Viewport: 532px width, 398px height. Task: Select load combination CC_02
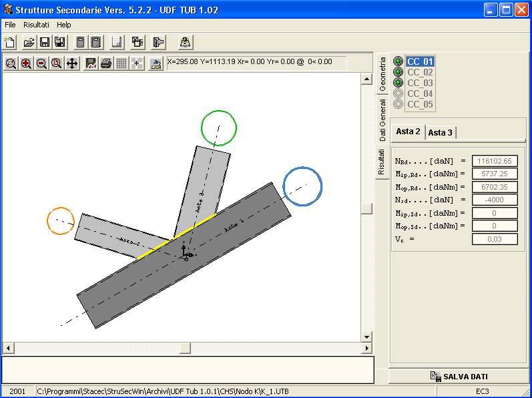[x=420, y=72]
